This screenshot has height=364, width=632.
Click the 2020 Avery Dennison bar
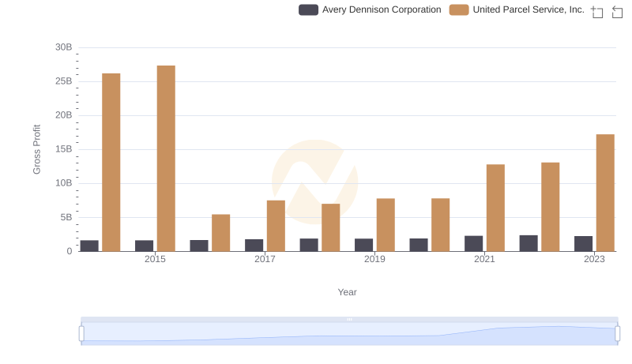(419, 245)
